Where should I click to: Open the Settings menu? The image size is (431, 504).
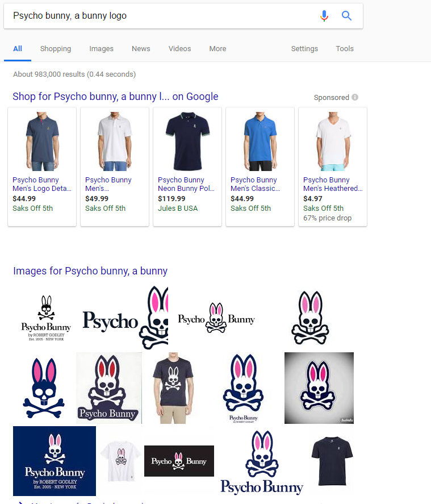(304, 48)
